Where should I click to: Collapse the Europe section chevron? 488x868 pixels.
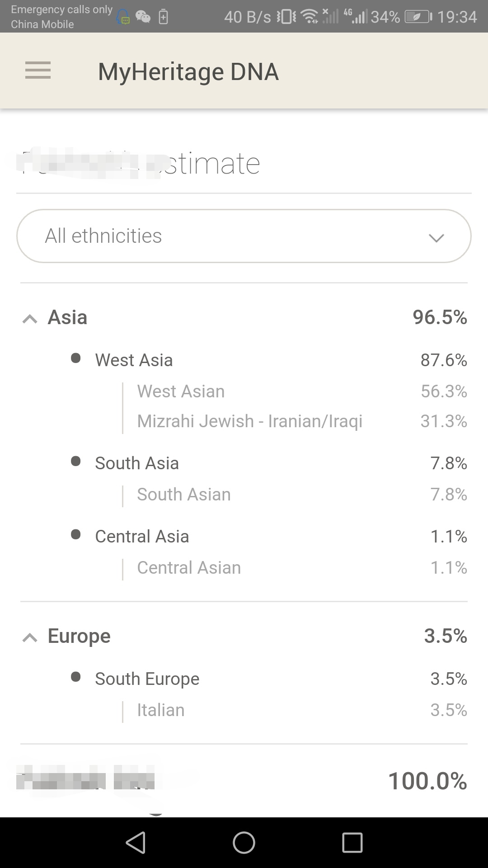point(30,637)
